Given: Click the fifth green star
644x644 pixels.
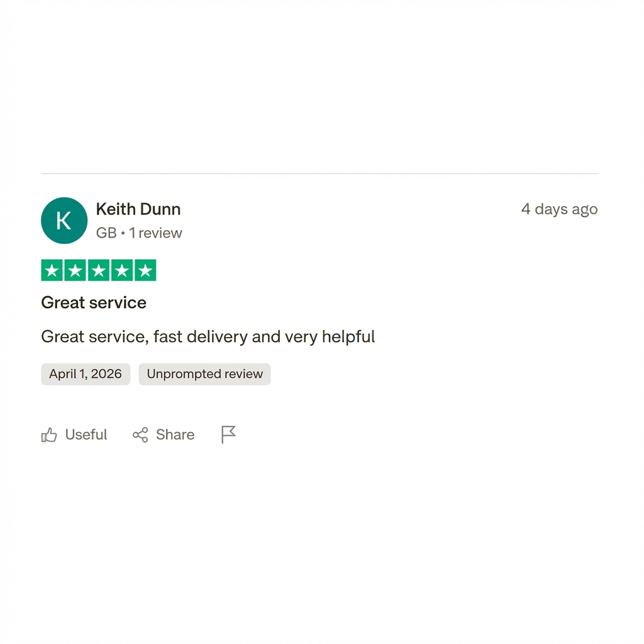Looking at the screenshot, I should (145, 270).
